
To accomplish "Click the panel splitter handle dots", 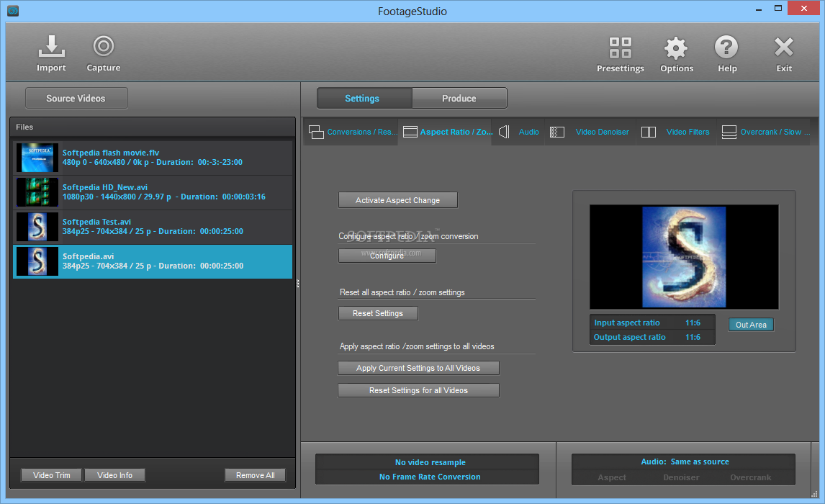I will pyautogui.click(x=298, y=284).
